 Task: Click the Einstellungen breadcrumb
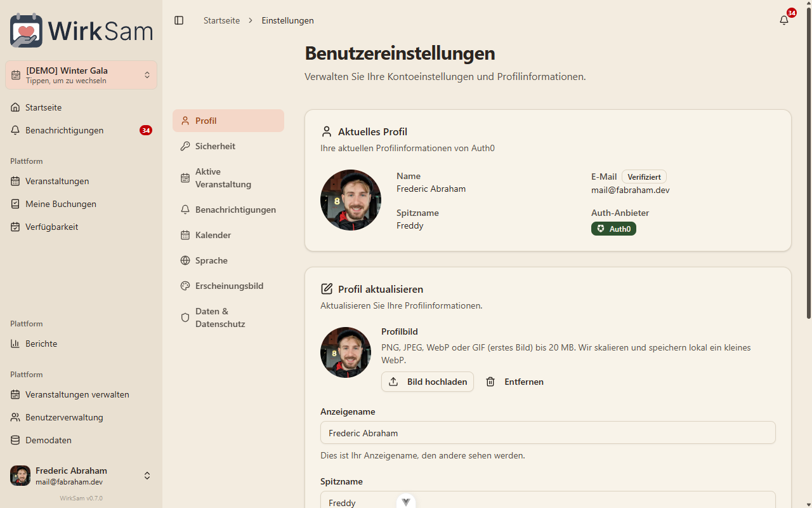[287, 20]
